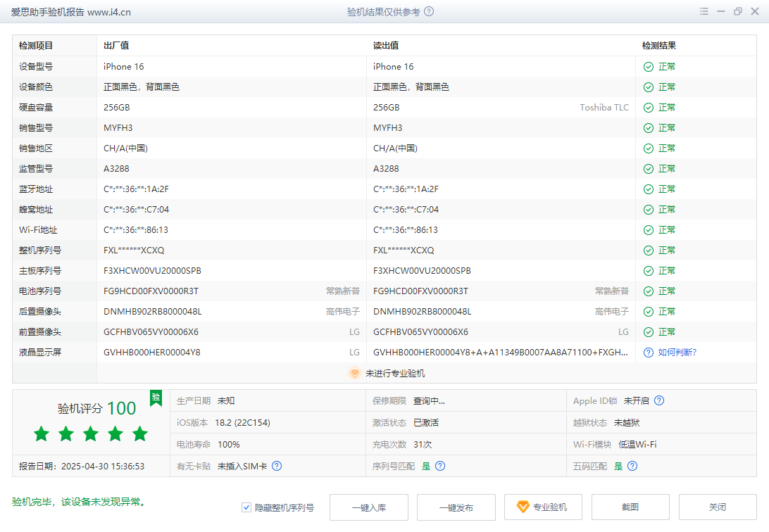Click help icon next to Apple ID锁 未开启
This screenshot has height=532, width=769.
pyautogui.click(x=659, y=400)
